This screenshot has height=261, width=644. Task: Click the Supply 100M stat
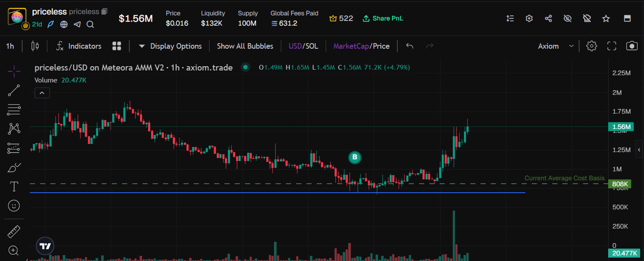tap(248, 18)
